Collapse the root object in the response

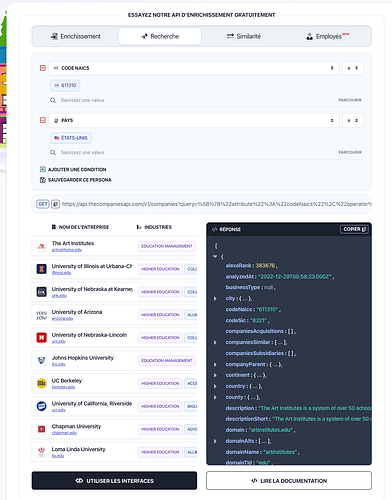215,256
